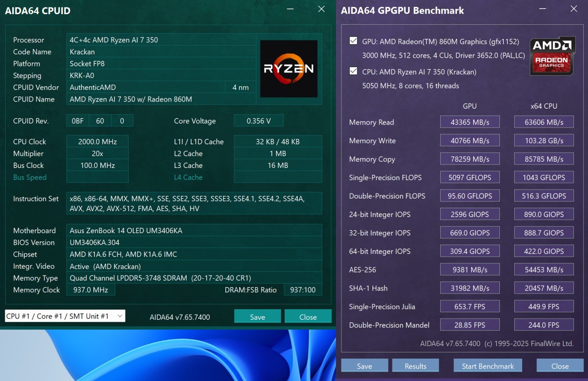Click CPU AES-256 result '54453 MB/s'
The height and width of the screenshot is (381, 588).
pyautogui.click(x=544, y=270)
